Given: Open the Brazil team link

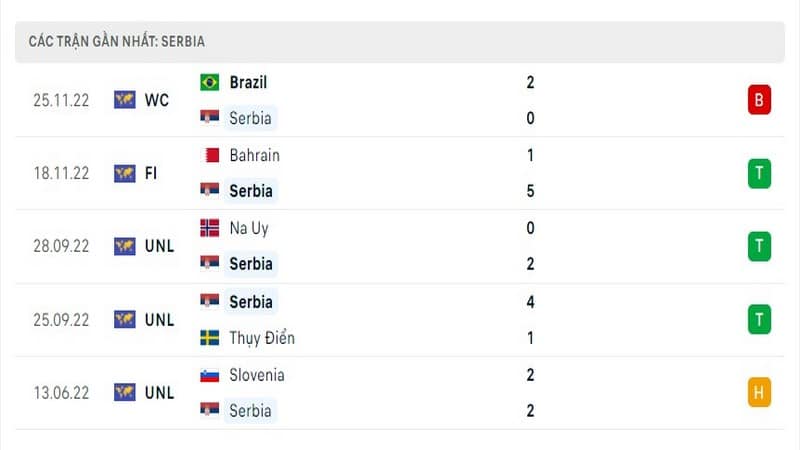Looking at the screenshot, I should click(248, 82).
